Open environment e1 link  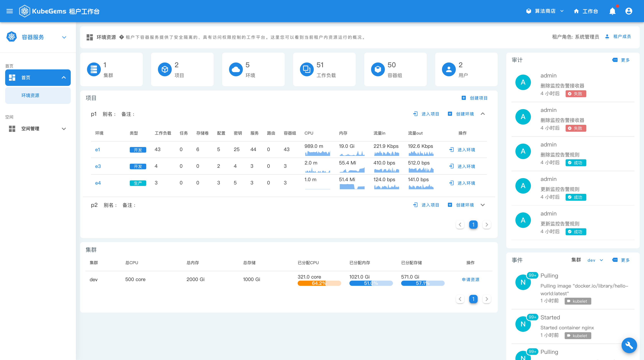(98, 150)
